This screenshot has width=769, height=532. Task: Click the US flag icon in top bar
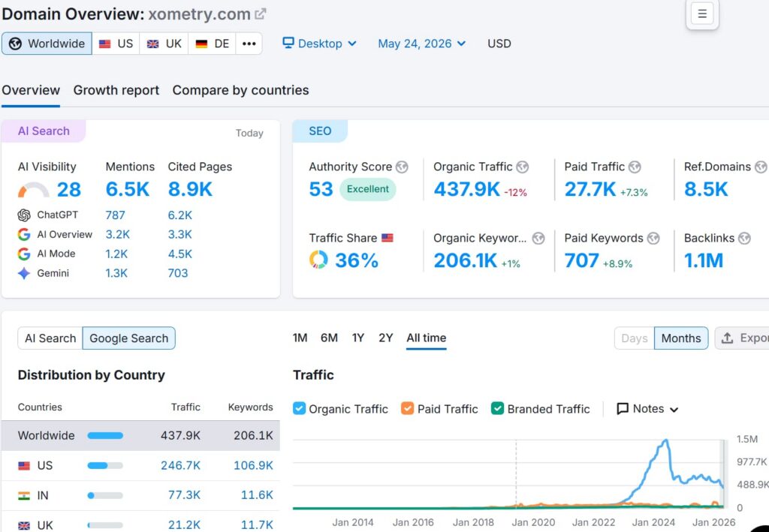point(104,44)
